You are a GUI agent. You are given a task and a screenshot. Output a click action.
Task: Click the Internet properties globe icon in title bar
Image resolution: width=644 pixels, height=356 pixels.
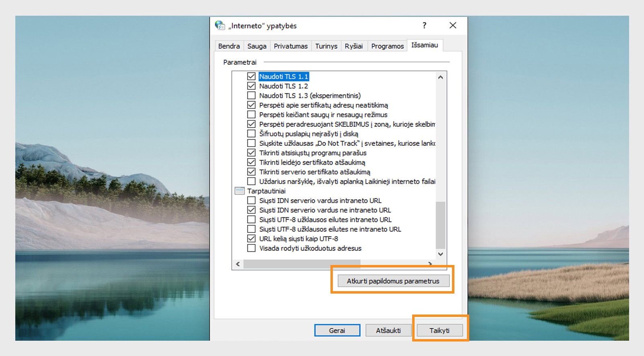tap(220, 25)
